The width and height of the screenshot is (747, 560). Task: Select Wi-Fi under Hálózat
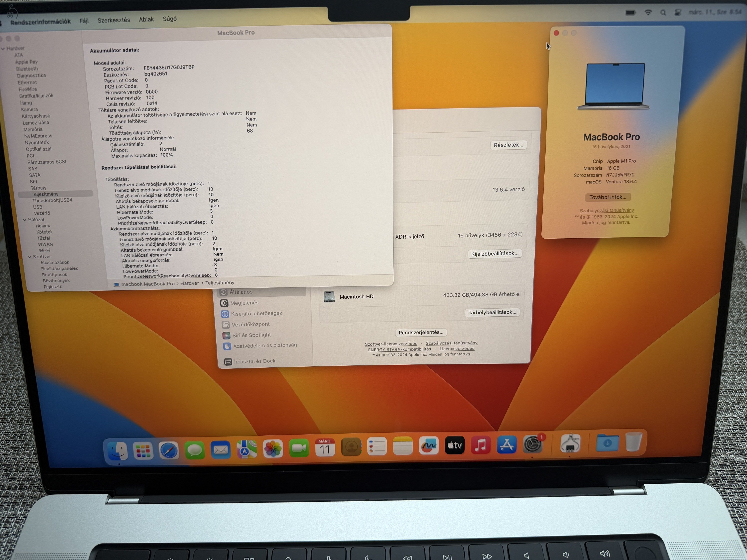pos(44,250)
